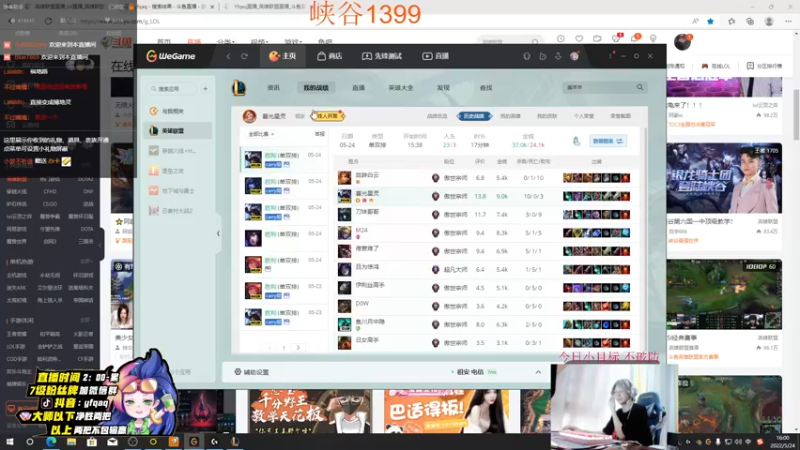Switch to the 英雄大全 tab
The image size is (800, 450).
coord(401,88)
